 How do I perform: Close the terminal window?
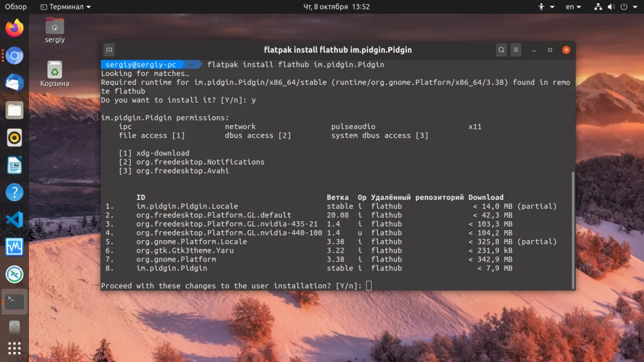567,50
